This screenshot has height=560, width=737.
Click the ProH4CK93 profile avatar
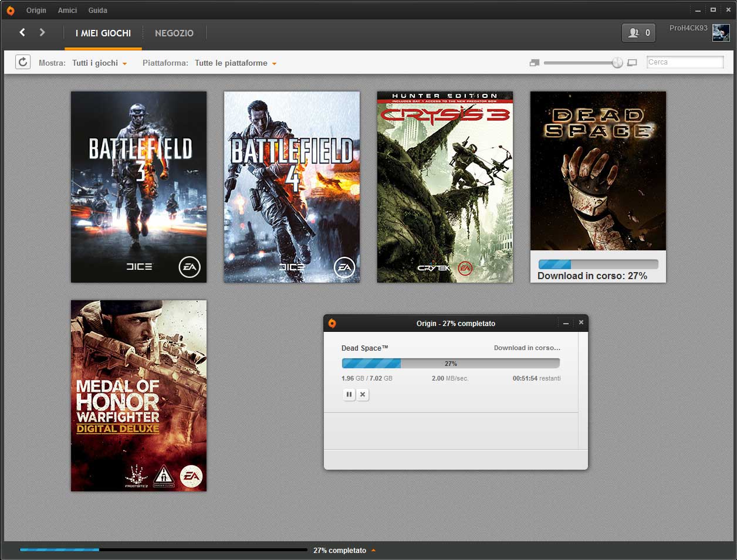point(721,33)
